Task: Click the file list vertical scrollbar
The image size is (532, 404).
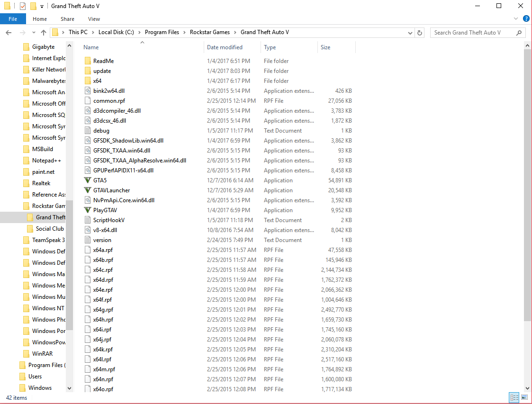Action: pos(527,185)
